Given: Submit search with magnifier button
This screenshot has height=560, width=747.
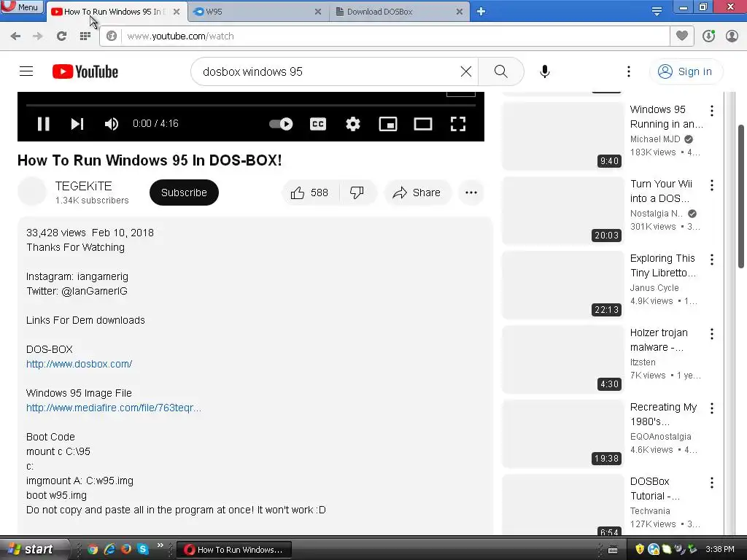Looking at the screenshot, I should click(500, 71).
